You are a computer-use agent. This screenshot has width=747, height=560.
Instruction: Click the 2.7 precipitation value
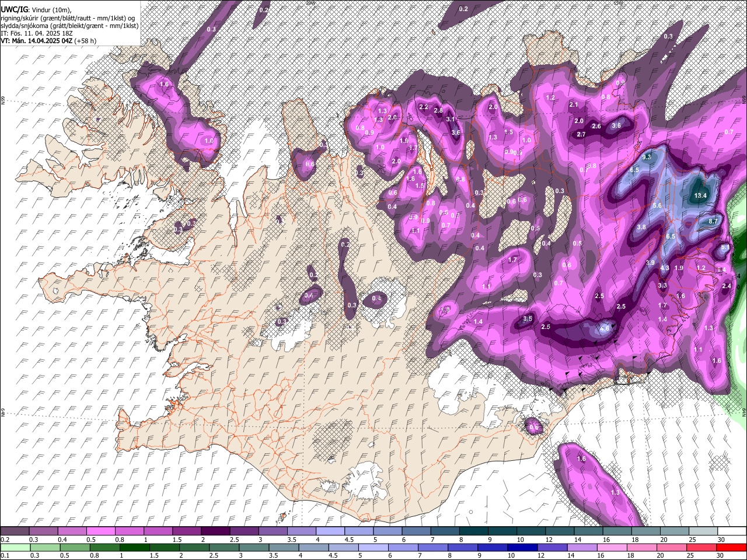tap(581, 134)
